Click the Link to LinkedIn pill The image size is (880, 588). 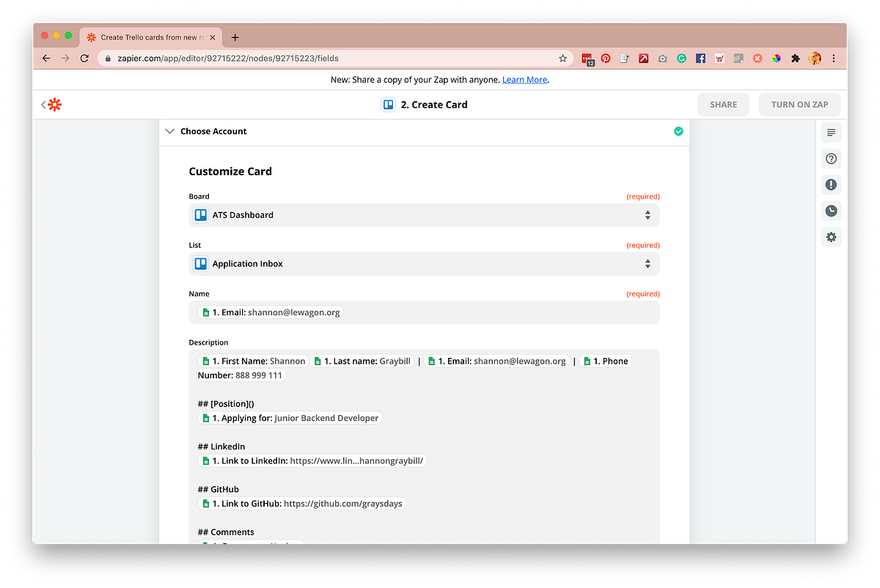[x=312, y=461]
